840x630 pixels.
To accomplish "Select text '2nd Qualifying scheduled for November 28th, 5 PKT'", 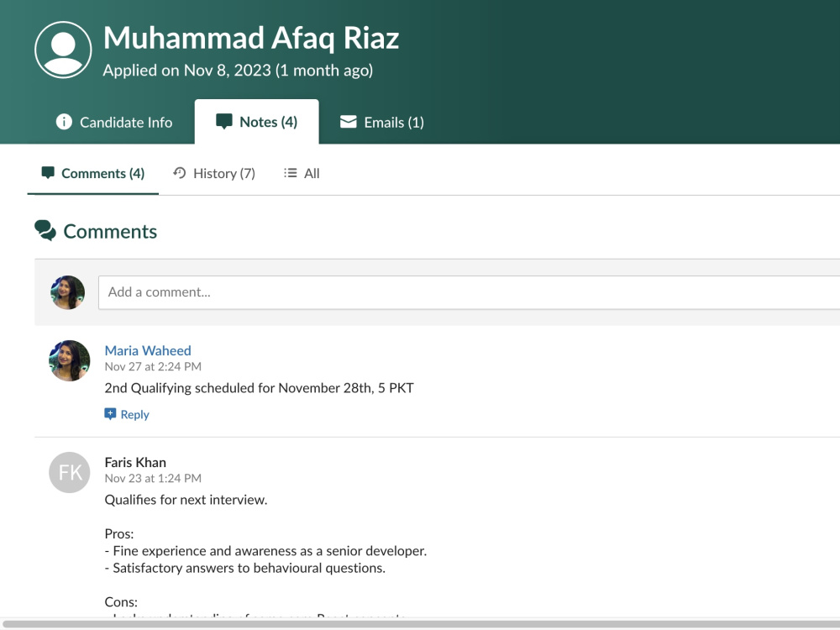I will [x=260, y=388].
